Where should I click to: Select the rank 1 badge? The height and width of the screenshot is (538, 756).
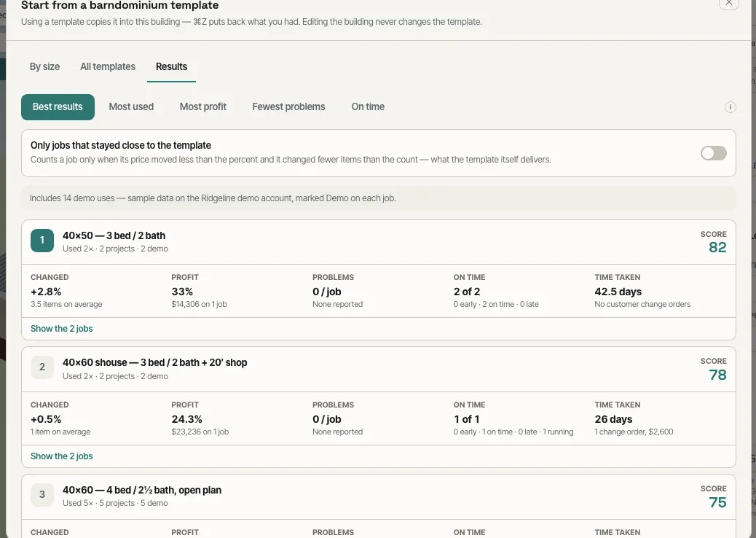click(42, 241)
